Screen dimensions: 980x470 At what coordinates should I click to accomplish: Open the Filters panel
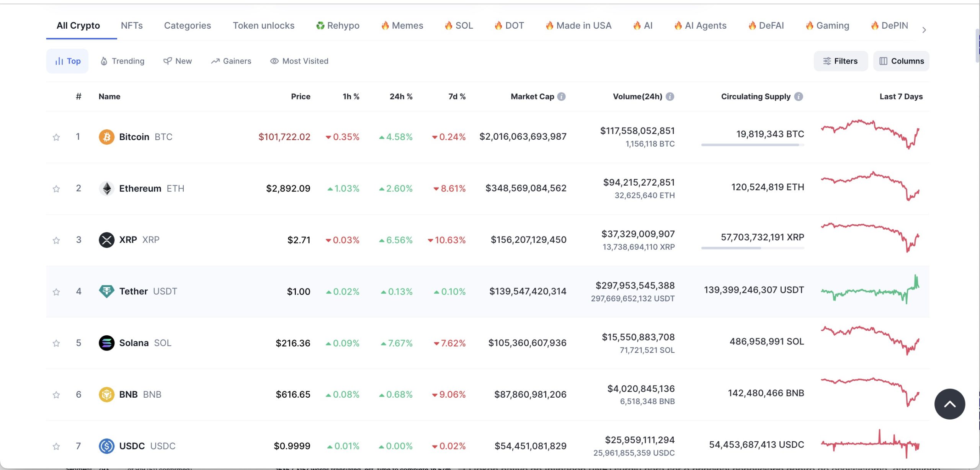(x=841, y=61)
